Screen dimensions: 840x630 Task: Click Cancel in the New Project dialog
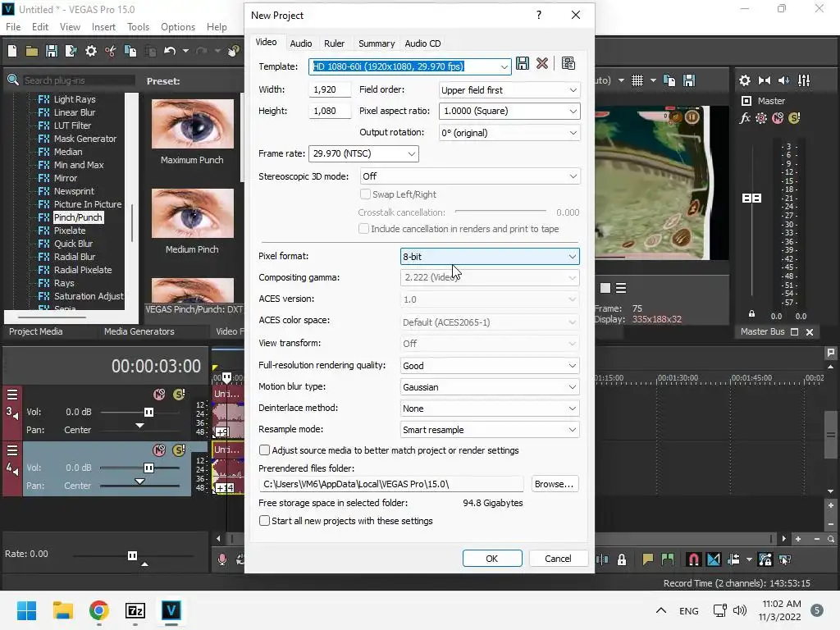558,559
